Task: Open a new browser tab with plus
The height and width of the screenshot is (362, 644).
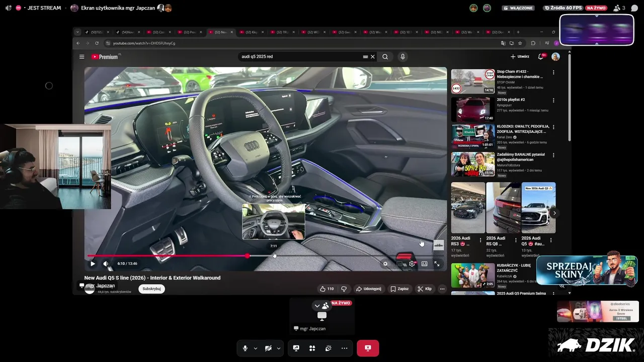Action: click(518, 32)
